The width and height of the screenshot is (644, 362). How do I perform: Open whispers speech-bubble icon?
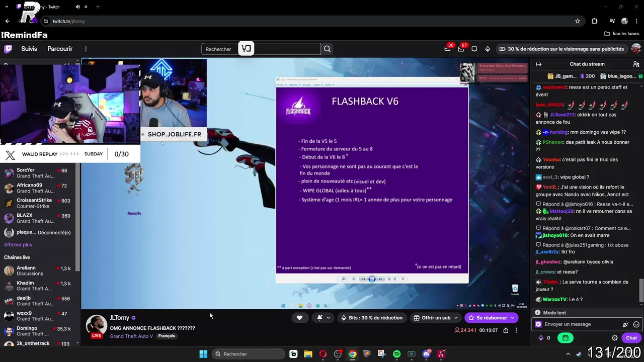point(474,49)
